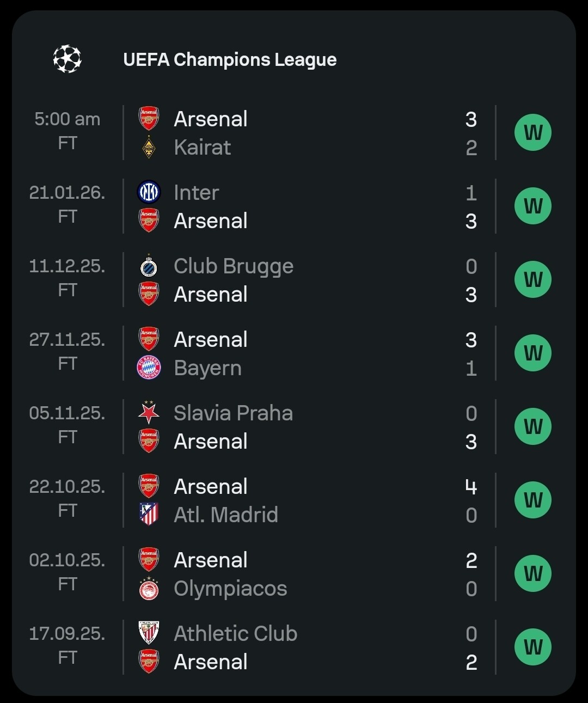Screen dimensions: 588x703
Task: Select the Inter team name
Action: (x=196, y=193)
